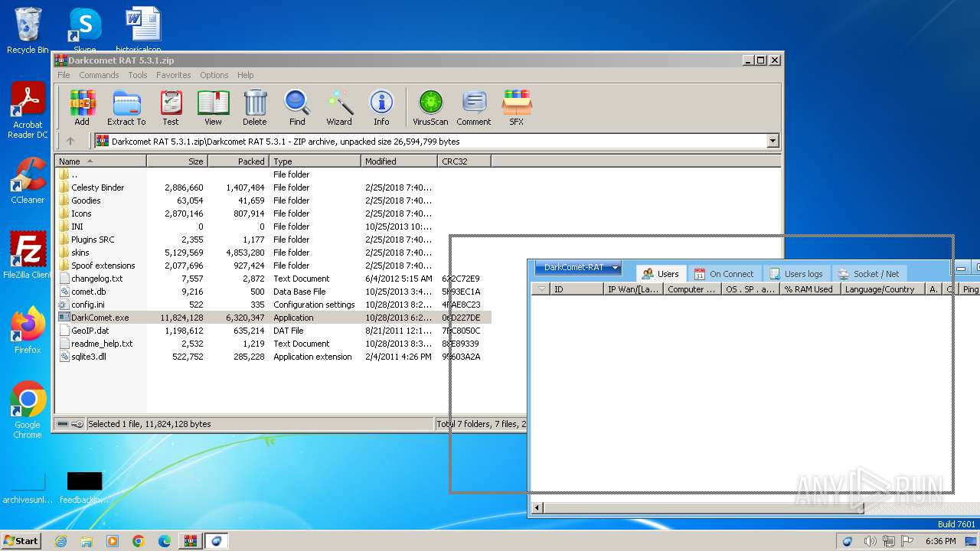Open the Commands menu
The image size is (980, 551).
point(99,75)
